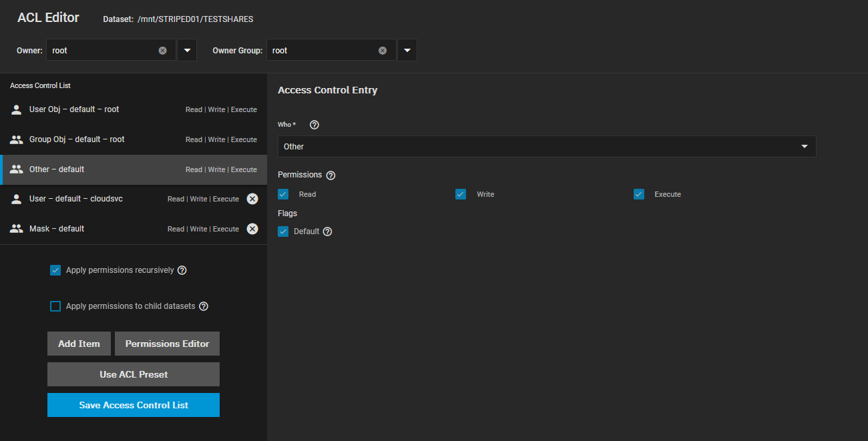Click the ACL Editor title
Viewport: 868px width, 441px height.
pos(48,18)
